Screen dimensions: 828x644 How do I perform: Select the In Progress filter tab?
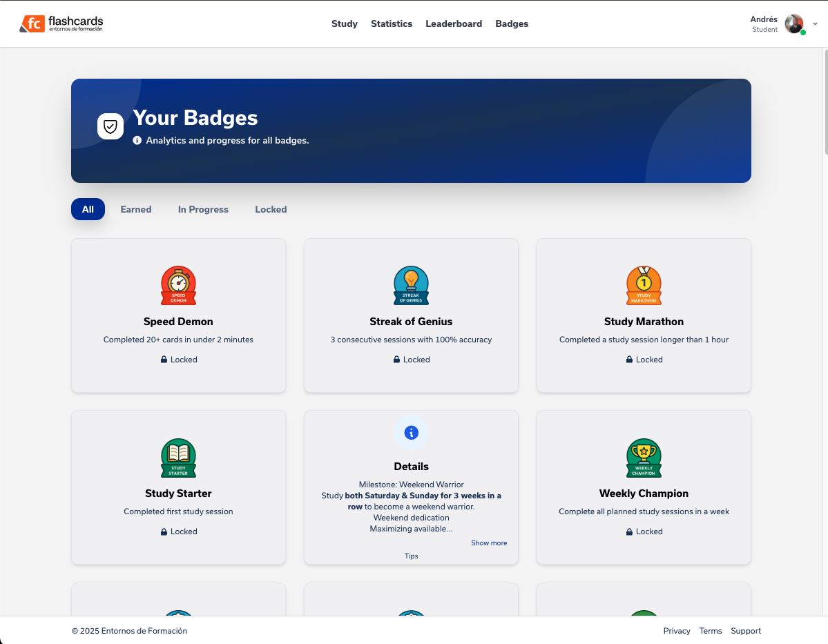203,209
